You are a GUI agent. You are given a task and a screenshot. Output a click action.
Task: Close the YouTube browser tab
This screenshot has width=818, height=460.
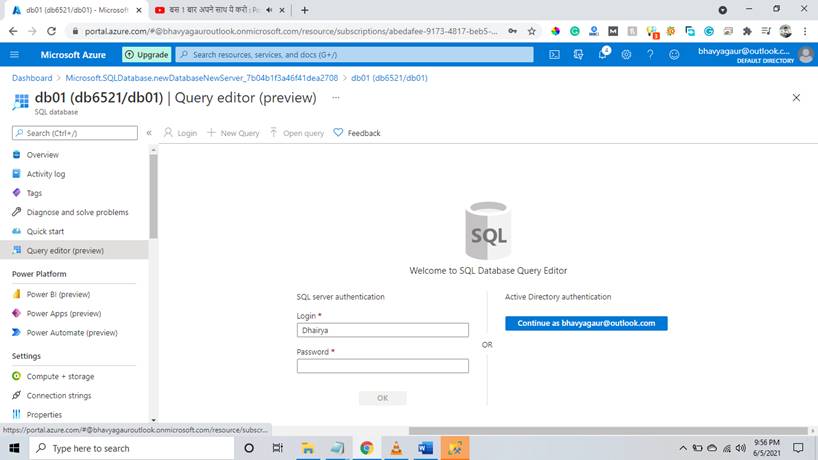282,10
